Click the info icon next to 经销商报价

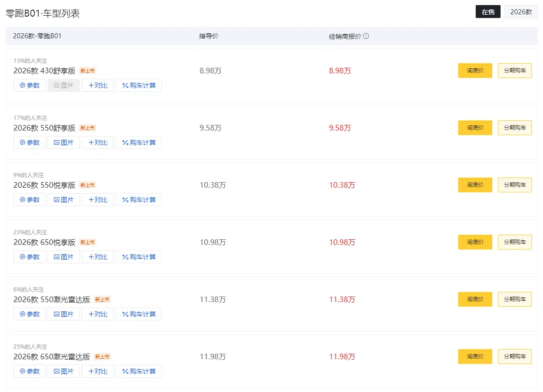pos(366,36)
